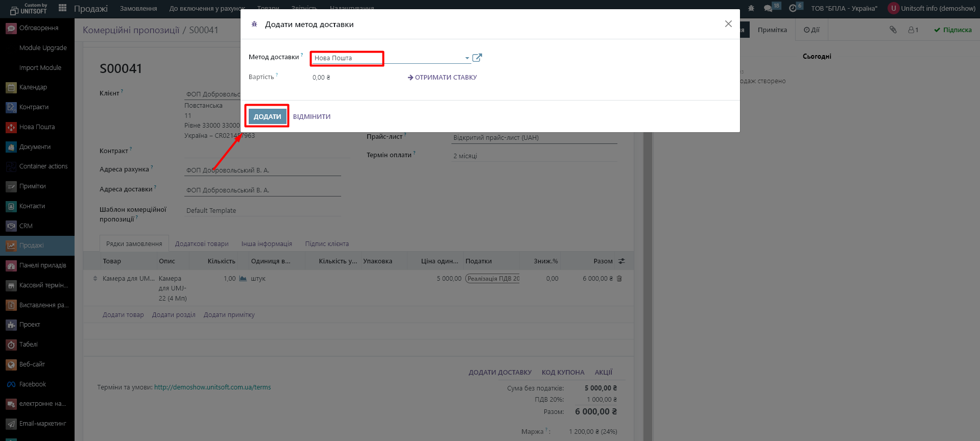Screen dimensions: 980x441
Task: Open conversations icon with 18 badge
Action: click(x=768, y=8)
